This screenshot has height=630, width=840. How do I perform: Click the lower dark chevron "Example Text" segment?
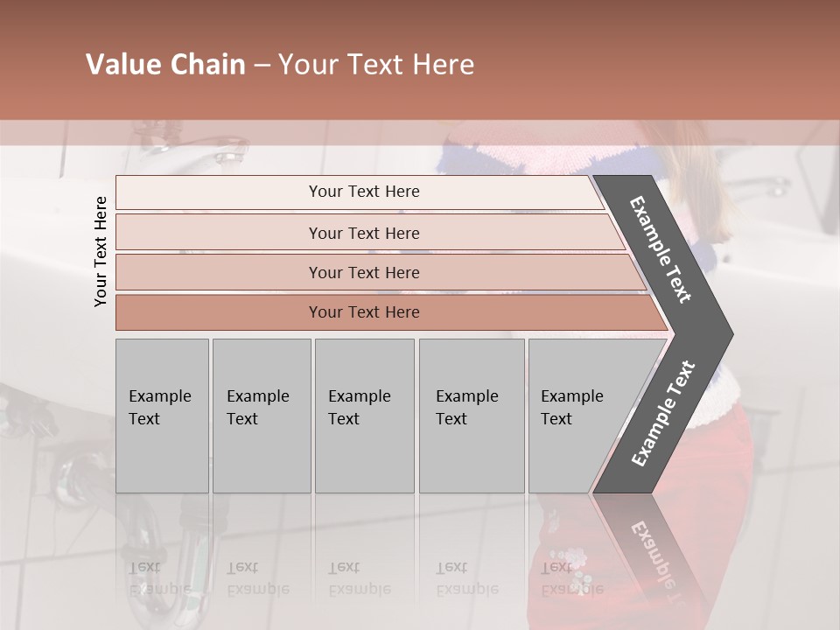point(664,413)
